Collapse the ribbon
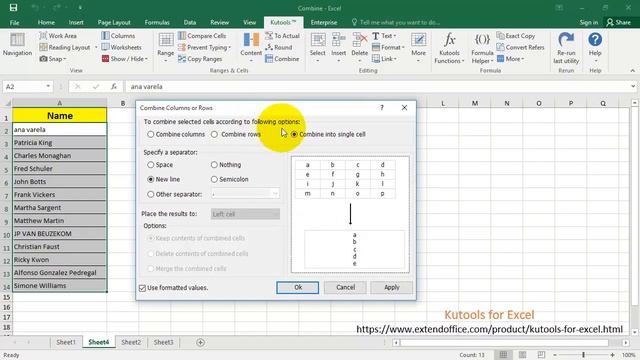This screenshot has width=640, height=360. point(633,71)
